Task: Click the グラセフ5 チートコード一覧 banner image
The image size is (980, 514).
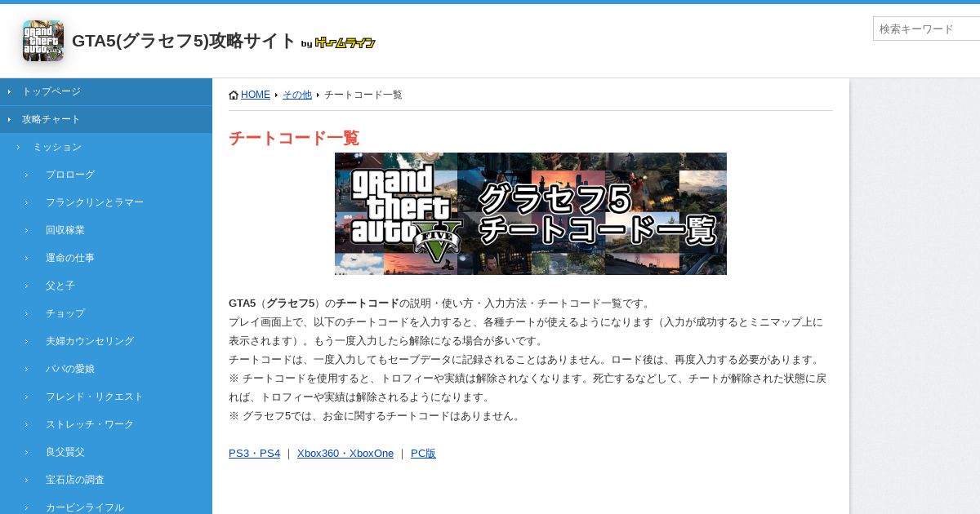Action: 531,214
